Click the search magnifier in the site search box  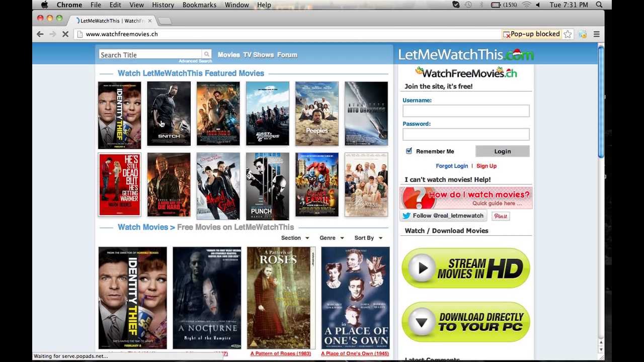pos(206,54)
